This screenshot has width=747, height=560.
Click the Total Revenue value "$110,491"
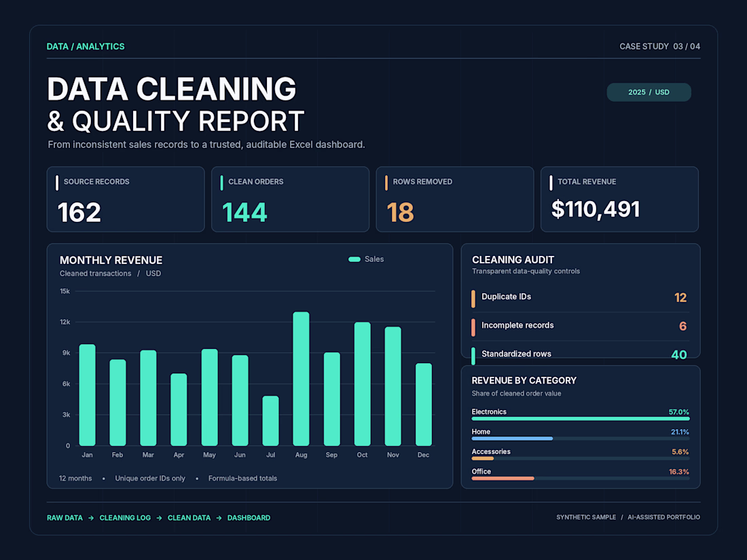596,210
